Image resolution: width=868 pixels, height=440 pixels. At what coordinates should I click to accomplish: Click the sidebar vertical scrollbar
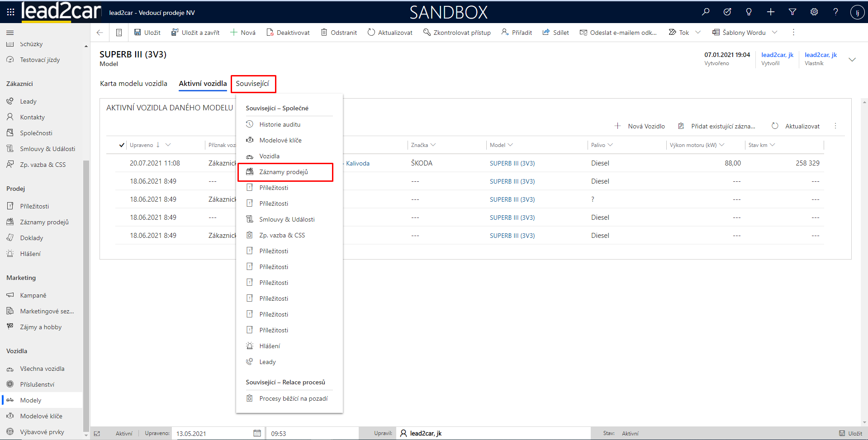coord(86,271)
